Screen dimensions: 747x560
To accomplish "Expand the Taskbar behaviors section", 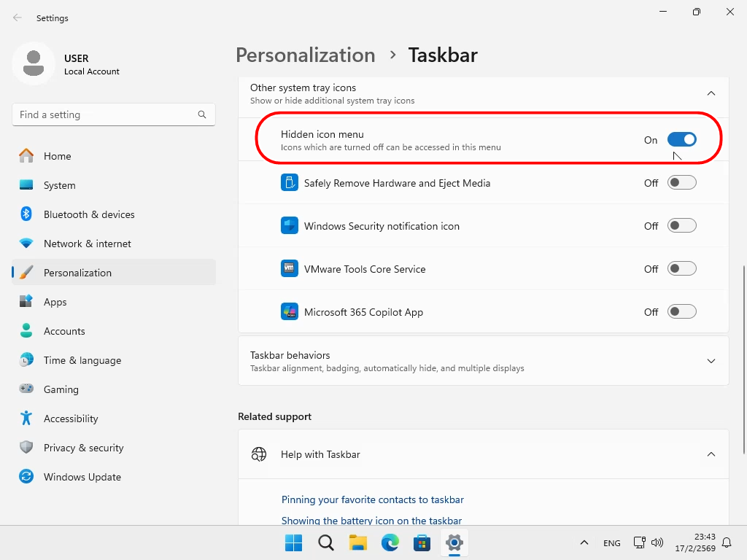I will pos(711,361).
